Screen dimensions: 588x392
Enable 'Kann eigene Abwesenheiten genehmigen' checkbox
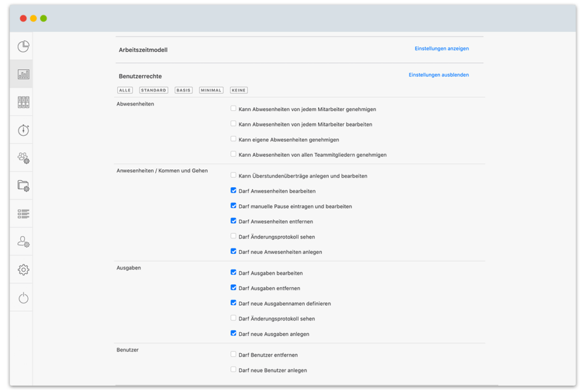point(233,139)
